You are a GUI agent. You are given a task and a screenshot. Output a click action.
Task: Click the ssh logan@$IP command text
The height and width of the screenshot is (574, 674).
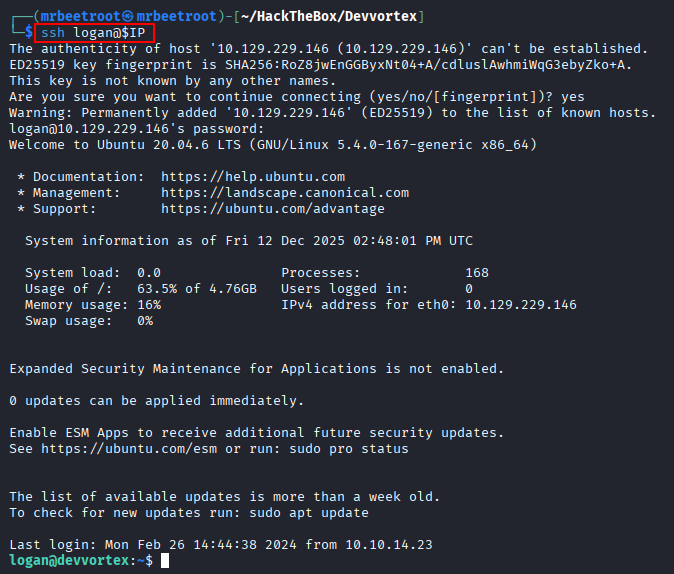[93, 33]
